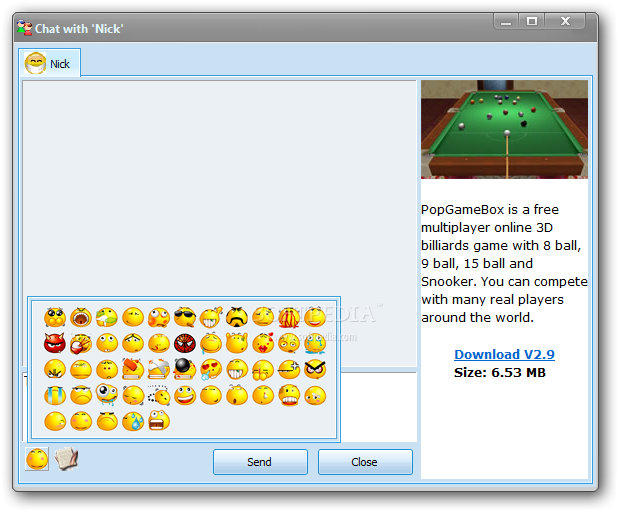Toggle the emoticon picker button
This screenshot has height=512, width=619.
[37, 459]
